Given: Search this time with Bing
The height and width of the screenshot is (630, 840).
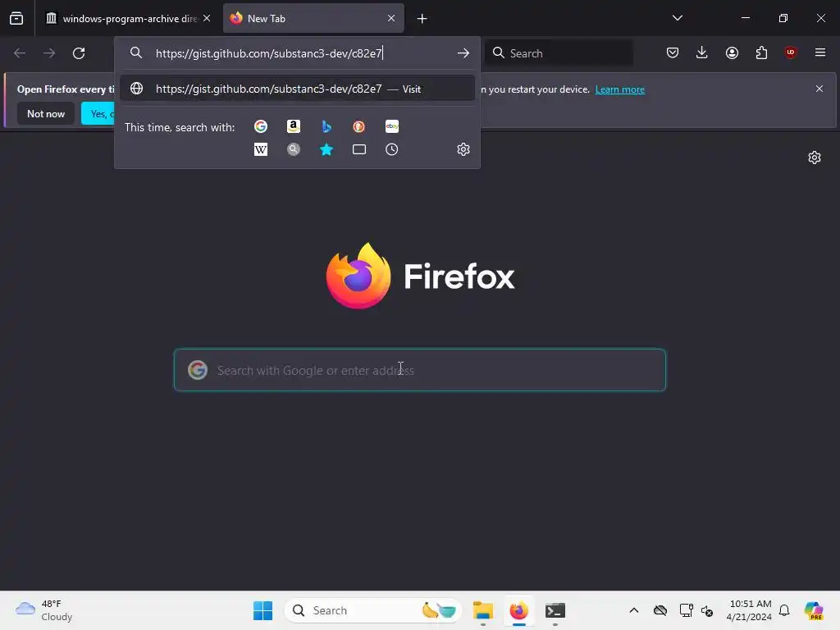Looking at the screenshot, I should (x=326, y=126).
